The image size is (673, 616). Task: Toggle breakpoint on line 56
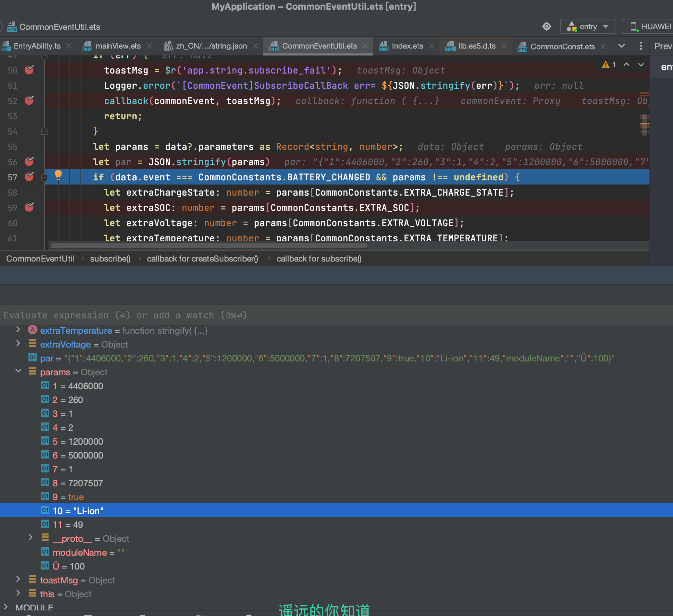29,162
